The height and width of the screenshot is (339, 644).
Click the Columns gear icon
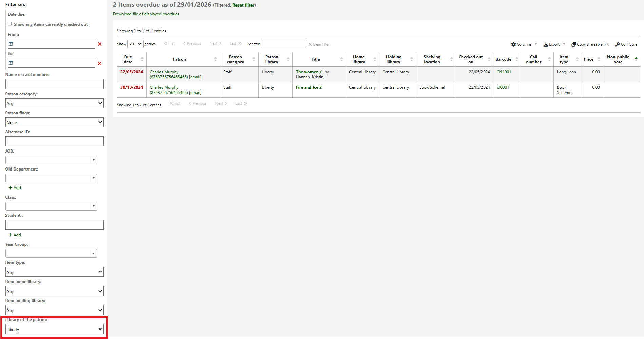coord(513,44)
